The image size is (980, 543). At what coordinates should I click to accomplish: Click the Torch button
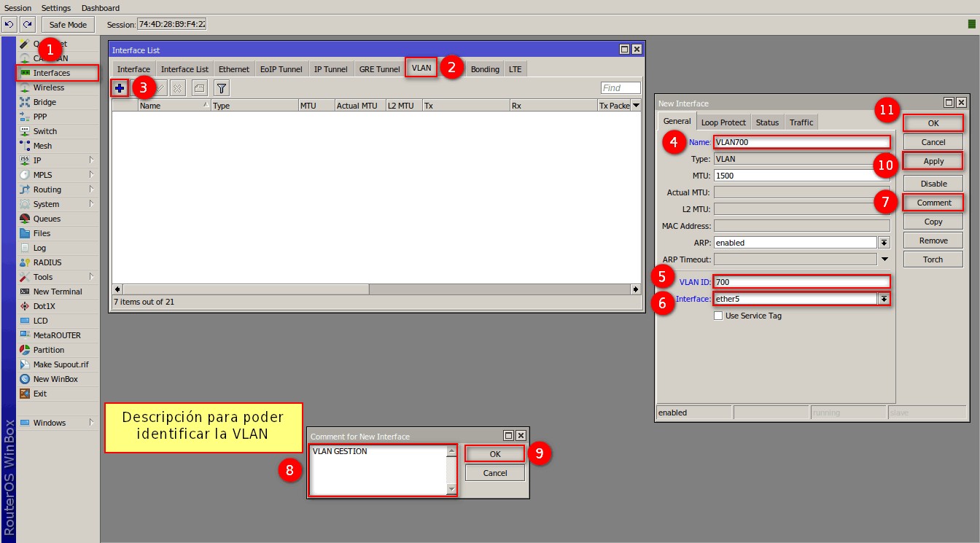(933, 259)
